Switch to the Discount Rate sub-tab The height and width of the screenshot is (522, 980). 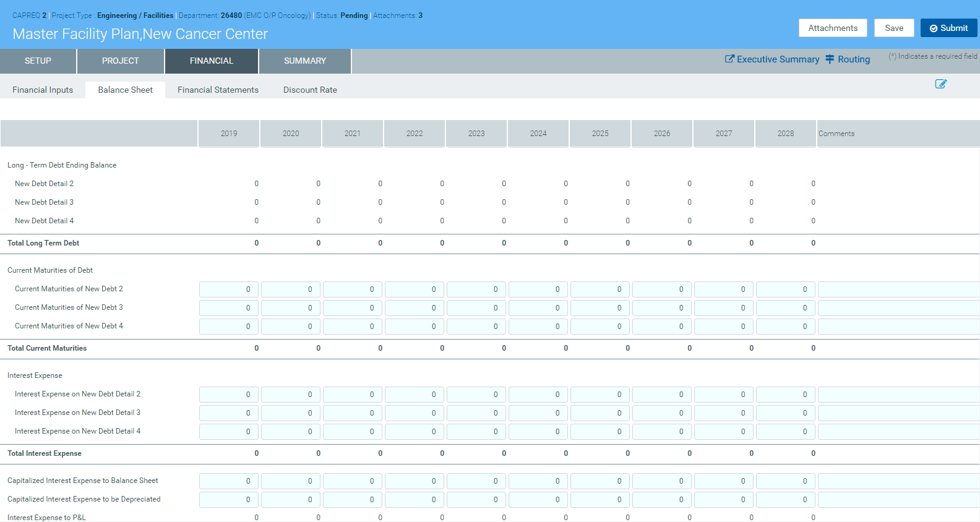(x=310, y=90)
